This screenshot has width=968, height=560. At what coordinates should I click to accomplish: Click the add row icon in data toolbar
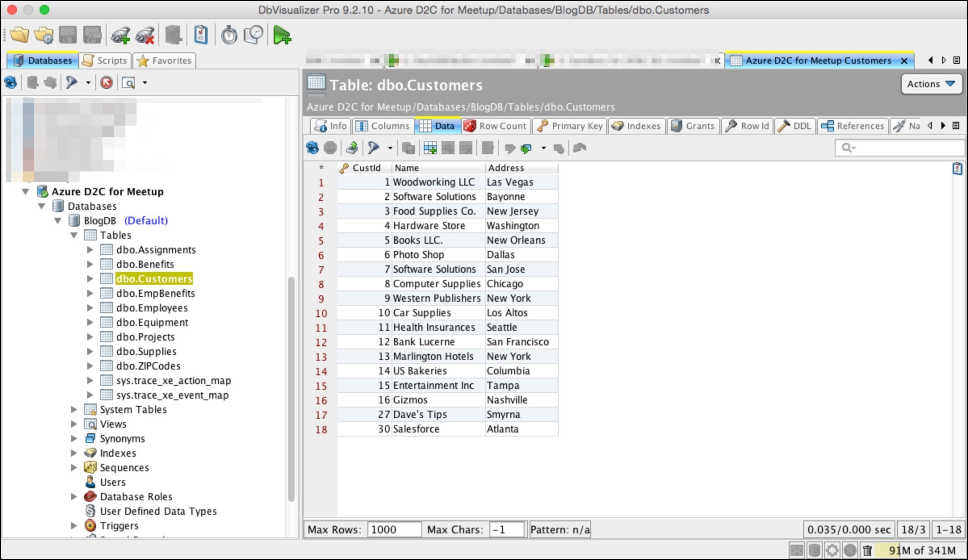pos(430,148)
